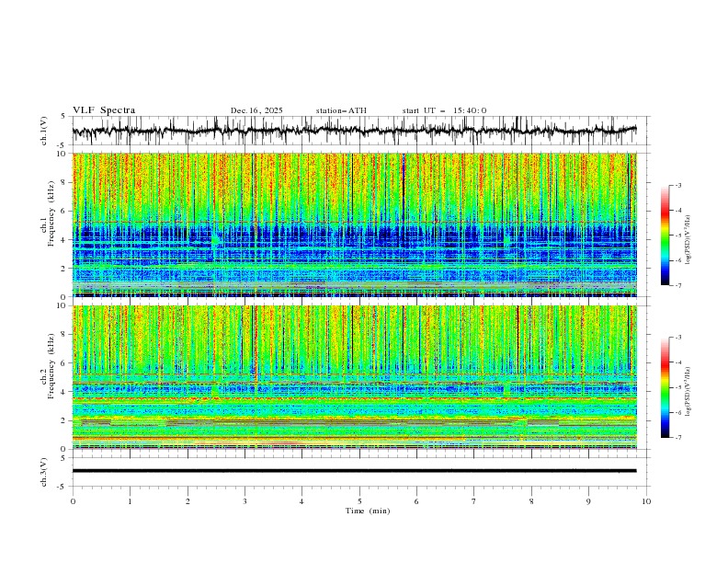Click the "4" tick on time axis

(x=301, y=501)
